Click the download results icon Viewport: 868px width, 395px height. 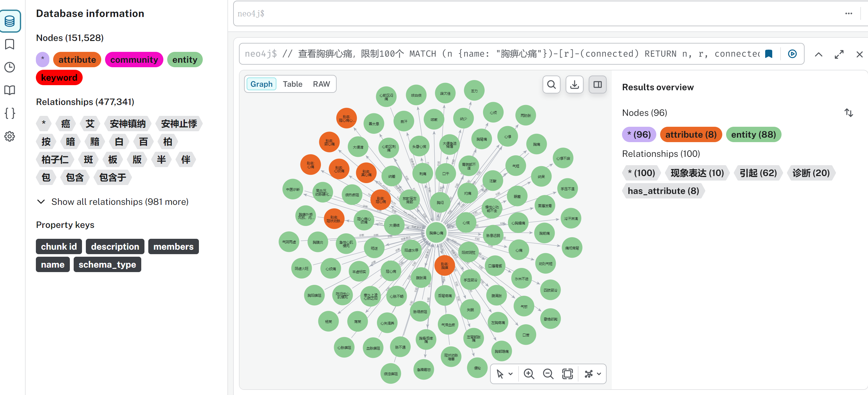click(x=574, y=84)
